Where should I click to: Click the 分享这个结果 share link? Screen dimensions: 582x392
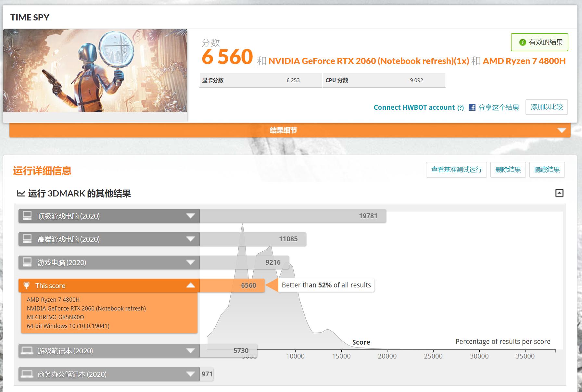pyautogui.click(x=499, y=107)
